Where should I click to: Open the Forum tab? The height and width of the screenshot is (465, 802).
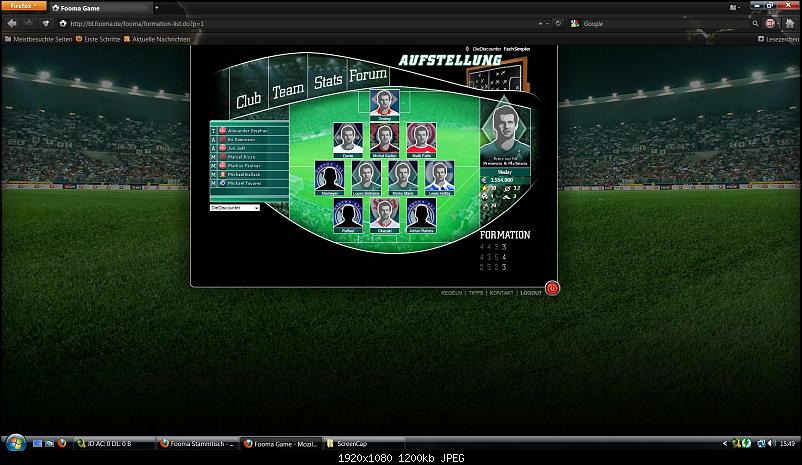point(368,75)
